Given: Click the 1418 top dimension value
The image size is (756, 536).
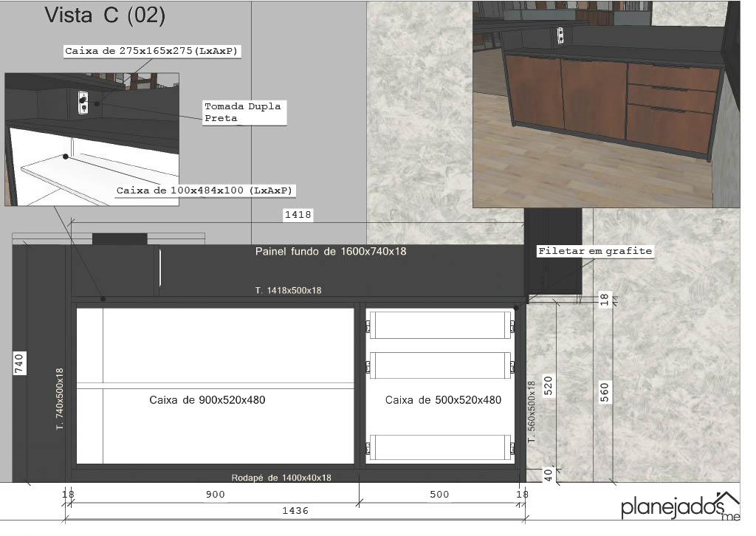Looking at the screenshot, I should click(x=298, y=216).
